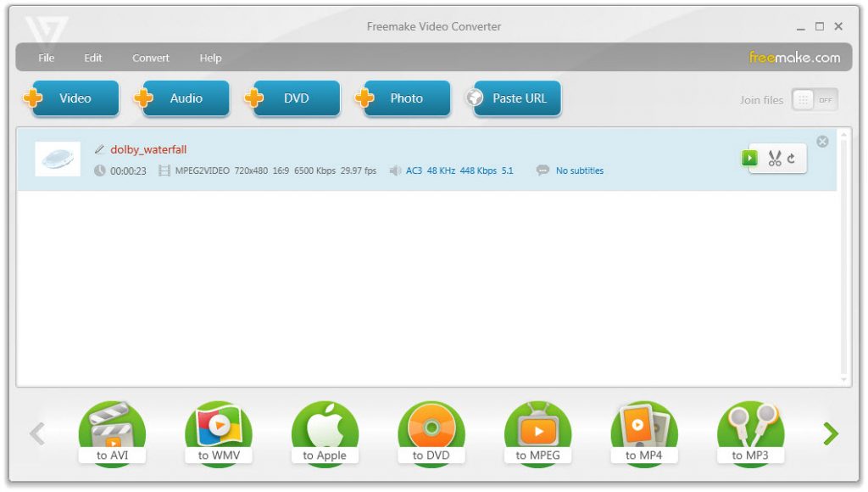Screen dimensions: 868x492
Task: Click the MPEG2VIDEO 720x480 video info text
Action: (275, 171)
